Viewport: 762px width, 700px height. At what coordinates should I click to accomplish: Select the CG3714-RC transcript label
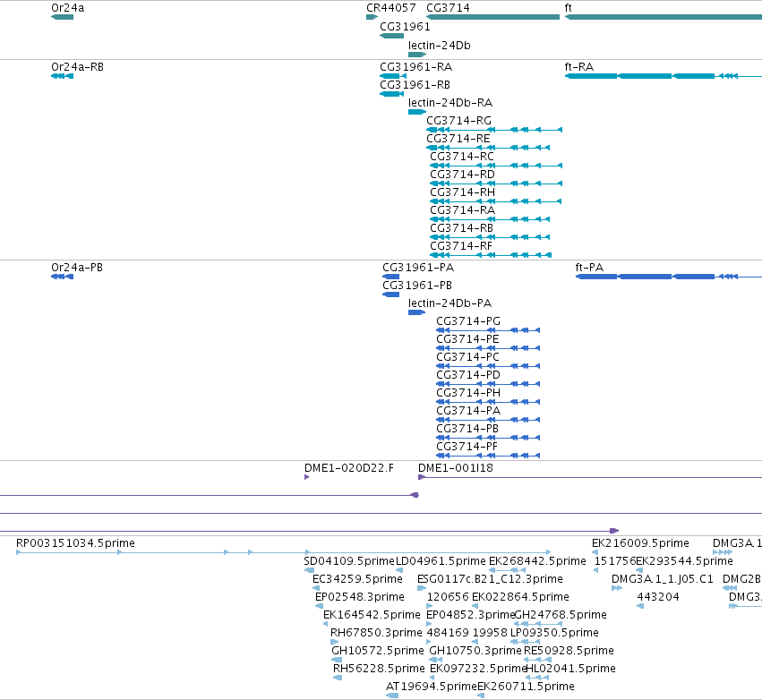tap(462, 157)
